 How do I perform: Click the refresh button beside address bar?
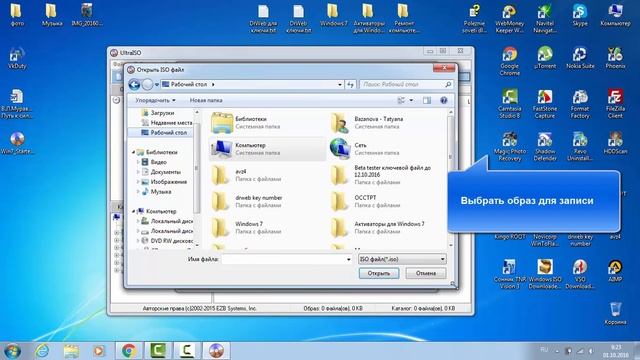[350, 84]
